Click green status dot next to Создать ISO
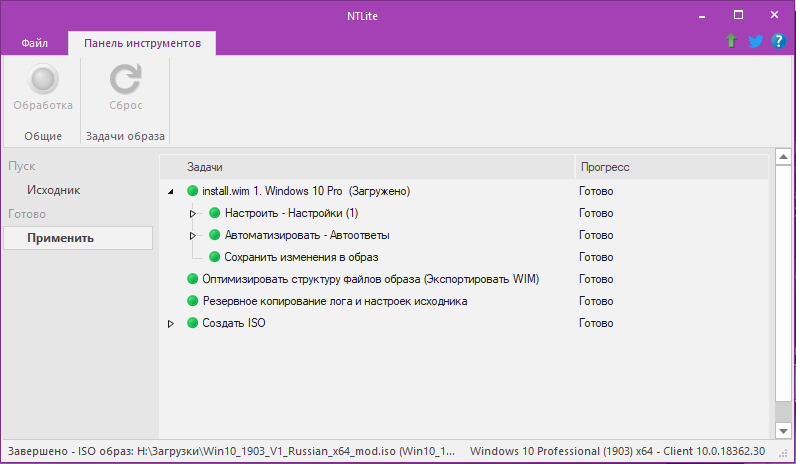Image resolution: width=796 pixels, height=464 pixels. point(192,323)
